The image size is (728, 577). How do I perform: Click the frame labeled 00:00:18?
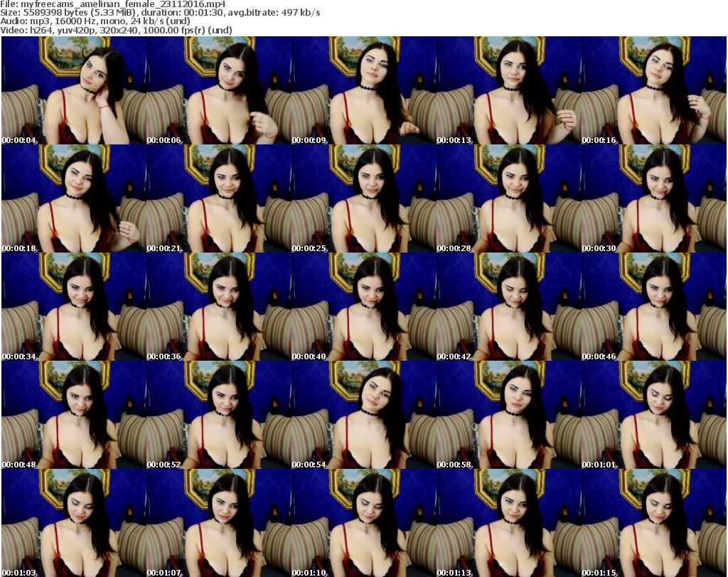(x=74, y=198)
